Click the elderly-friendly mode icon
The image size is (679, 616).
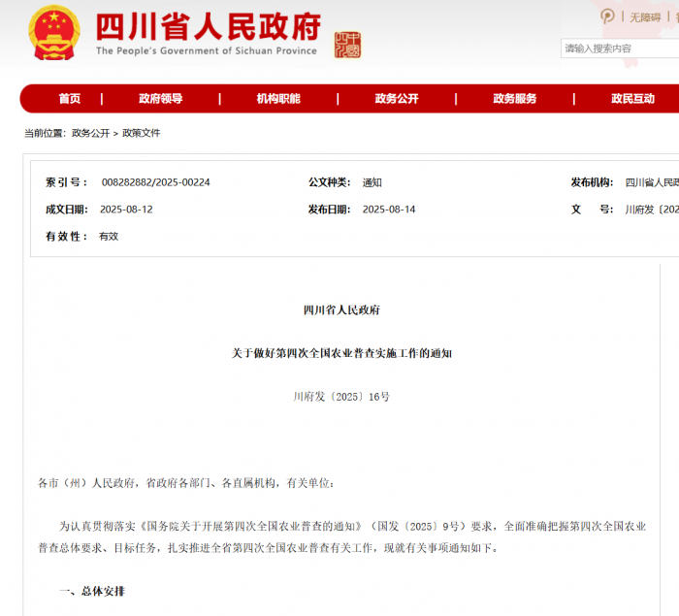(607, 16)
